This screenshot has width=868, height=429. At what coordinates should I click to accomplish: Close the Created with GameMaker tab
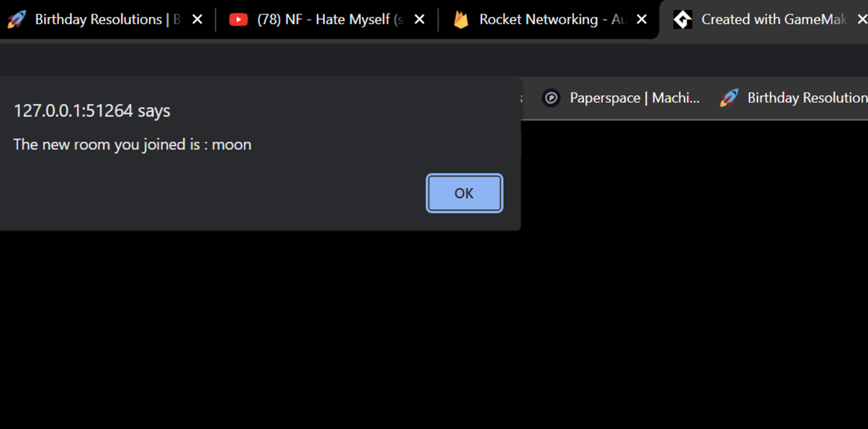(862, 19)
